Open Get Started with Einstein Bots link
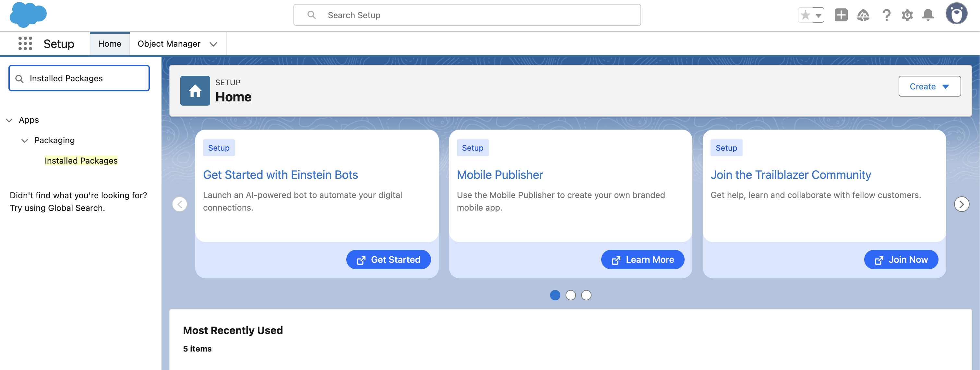Screen dimensions: 980x370 281,175
